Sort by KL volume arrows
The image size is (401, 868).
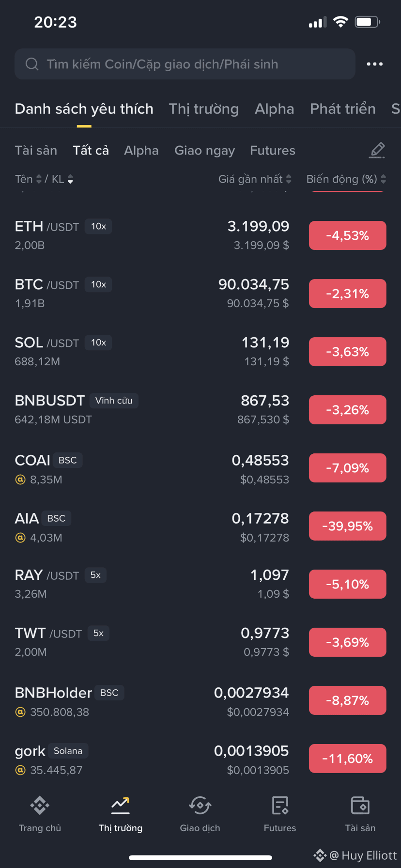tap(70, 179)
